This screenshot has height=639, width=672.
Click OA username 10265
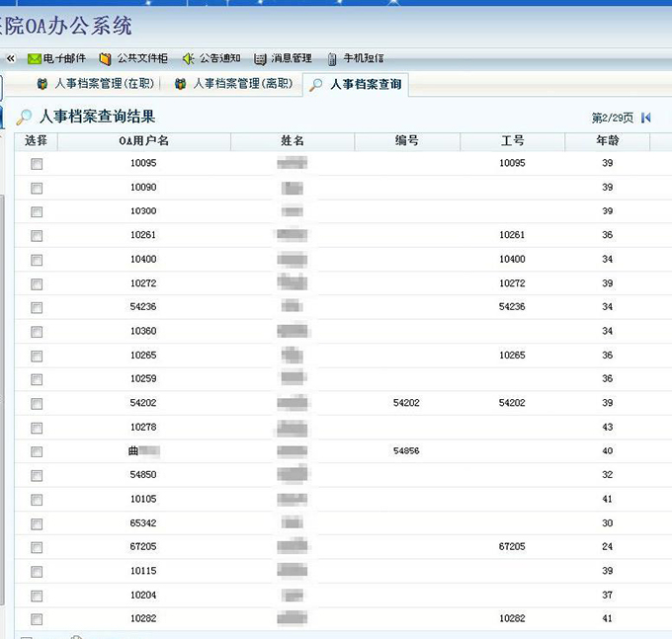143,355
